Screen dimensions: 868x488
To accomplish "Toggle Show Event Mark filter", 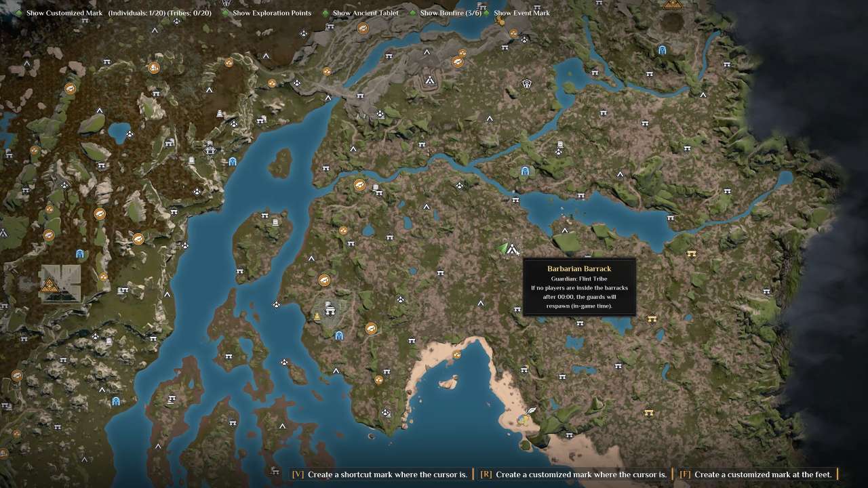I will [x=516, y=13].
